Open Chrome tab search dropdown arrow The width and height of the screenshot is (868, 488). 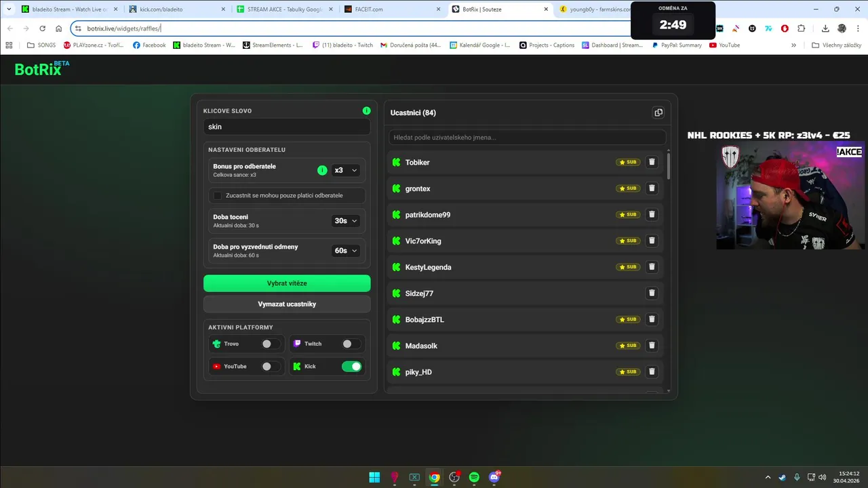[x=9, y=9]
